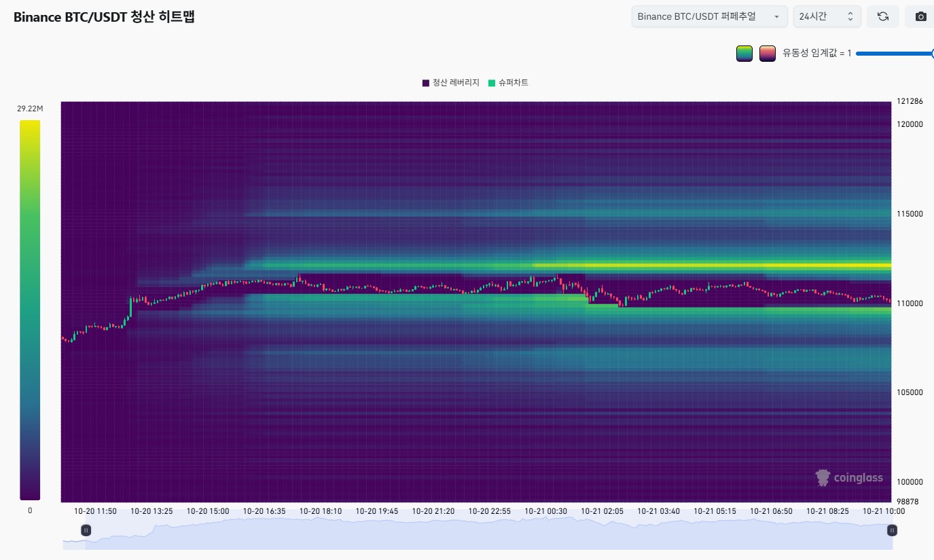Open the Binance BTC/USDT 퍼페추얼 dropdown
Viewport: 934px width, 560px height.
(x=709, y=16)
